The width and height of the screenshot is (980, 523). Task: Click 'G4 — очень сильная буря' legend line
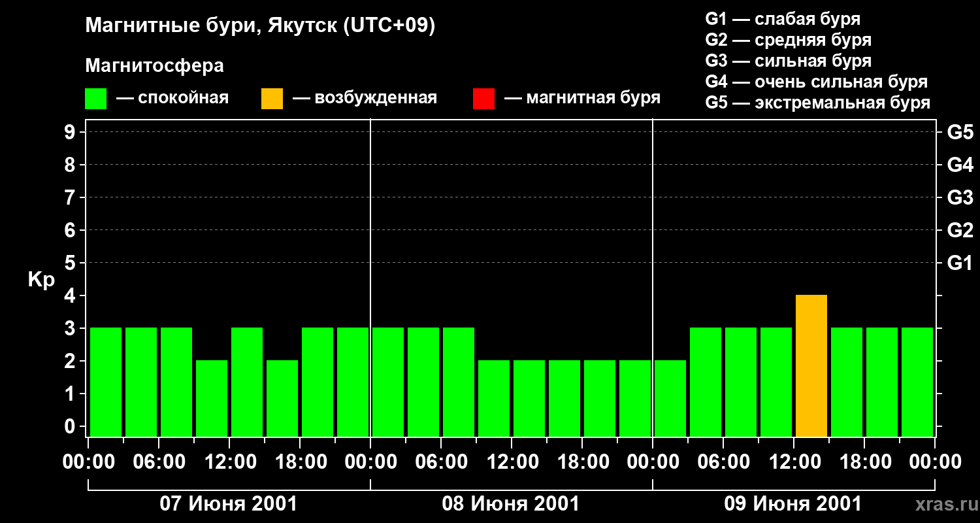[816, 82]
